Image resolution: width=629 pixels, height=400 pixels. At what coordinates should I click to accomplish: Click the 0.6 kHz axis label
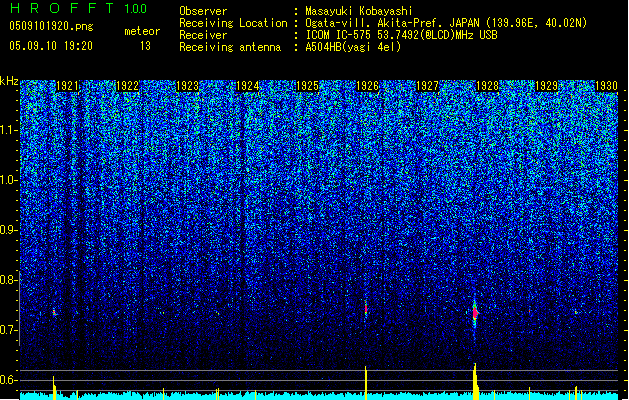click(x=9, y=380)
